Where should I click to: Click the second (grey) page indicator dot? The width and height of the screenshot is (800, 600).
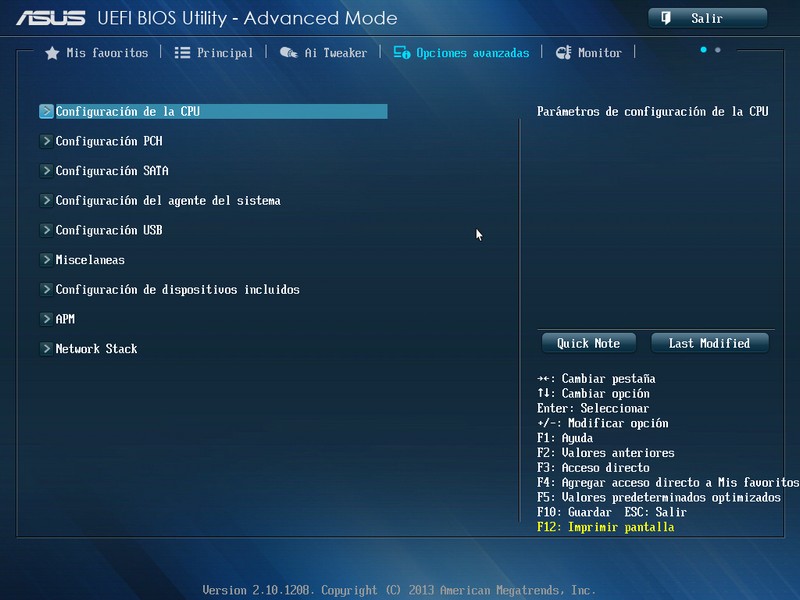718,49
